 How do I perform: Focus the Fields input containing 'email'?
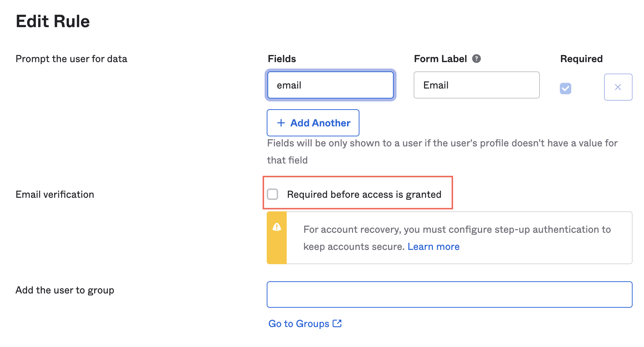[330, 85]
